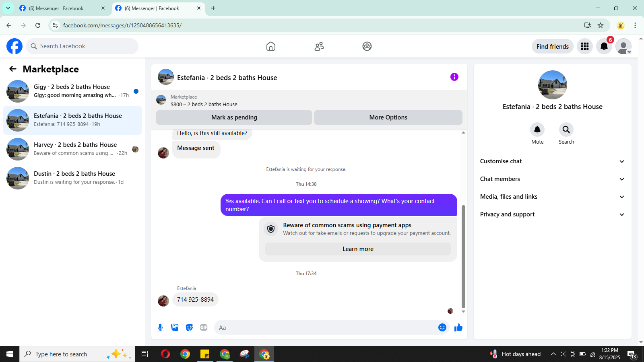Click the Aa message input field
Image resolution: width=644 pixels, height=362 pixels.
pyautogui.click(x=326, y=327)
